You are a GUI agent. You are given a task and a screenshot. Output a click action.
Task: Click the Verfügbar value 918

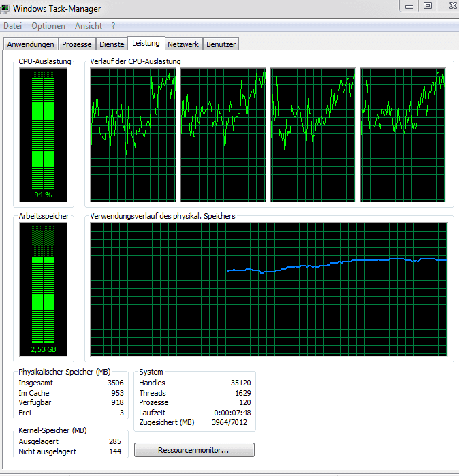[117, 402]
